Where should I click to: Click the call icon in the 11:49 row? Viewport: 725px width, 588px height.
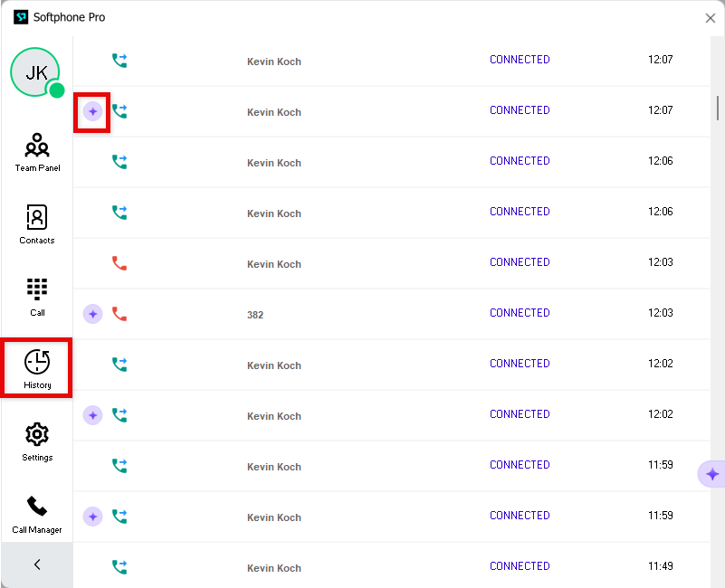click(119, 566)
